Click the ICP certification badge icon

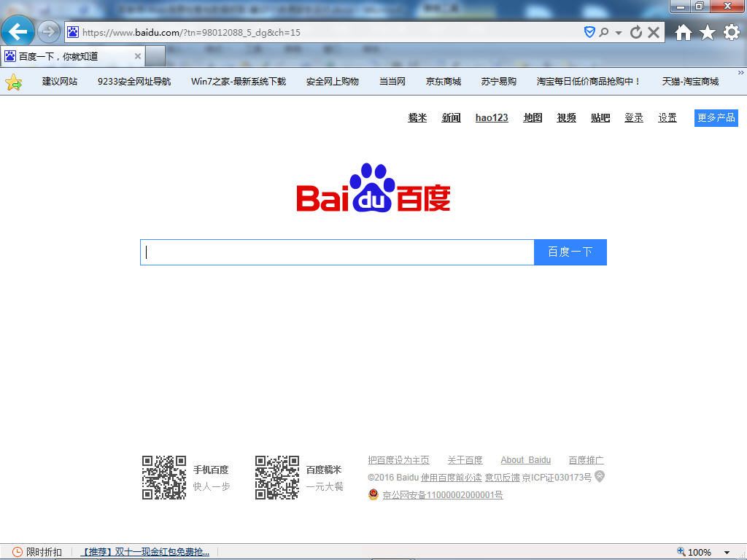[x=600, y=476]
